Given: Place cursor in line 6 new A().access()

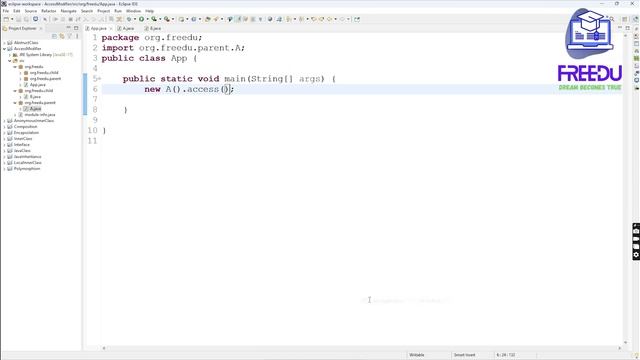Looking at the screenshot, I should pyautogui.click(x=189, y=89).
